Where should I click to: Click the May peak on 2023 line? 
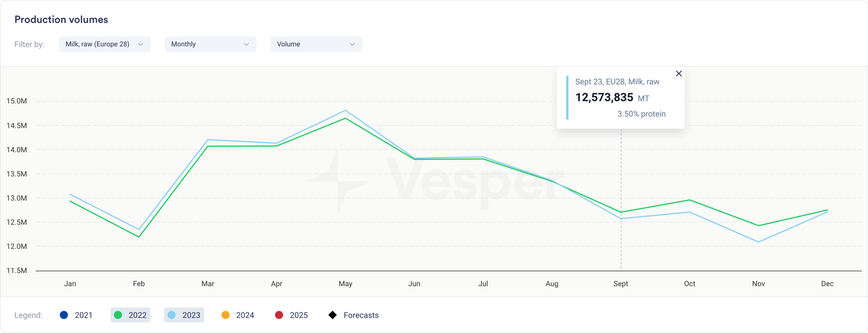click(346, 111)
